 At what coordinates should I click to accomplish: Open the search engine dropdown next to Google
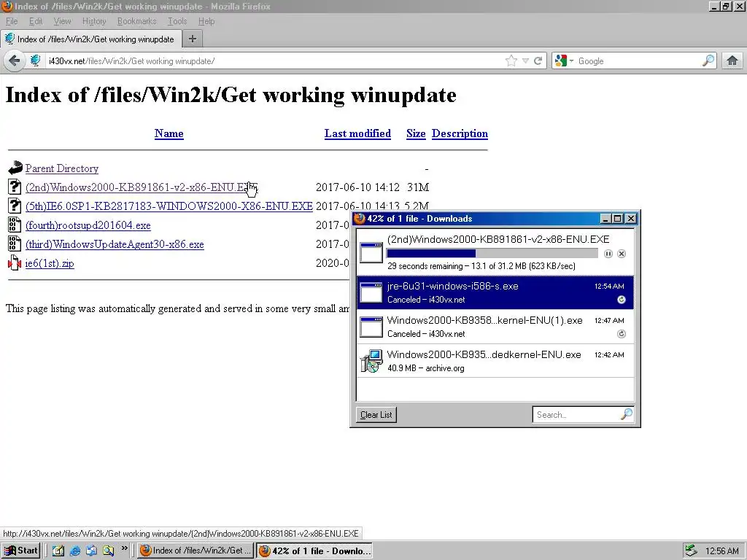pos(572,61)
